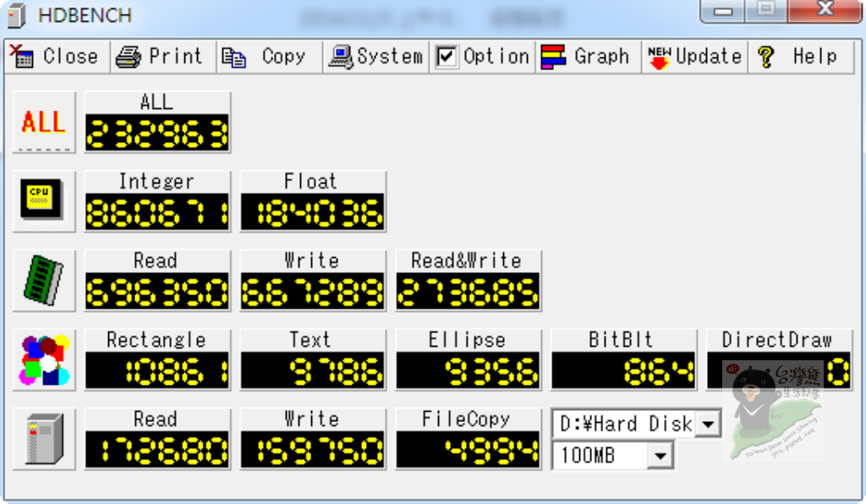
Task: Click the memory Write test button
Action: pyautogui.click(x=313, y=280)
